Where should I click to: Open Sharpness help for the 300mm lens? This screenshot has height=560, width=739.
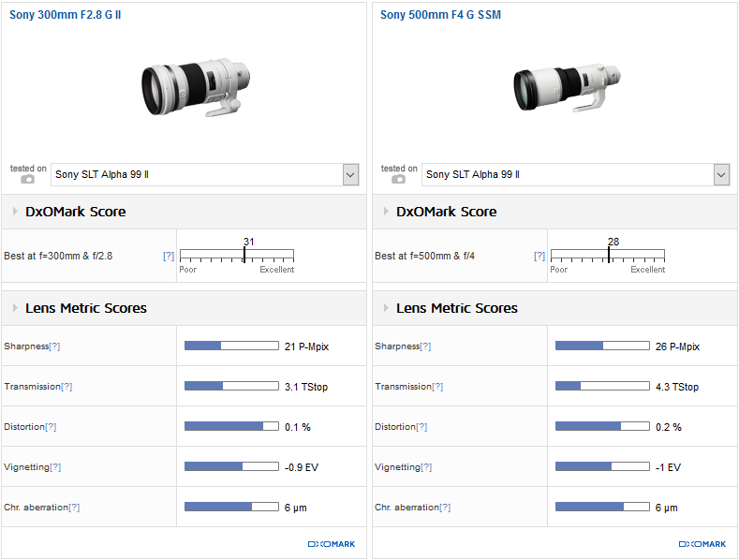(54, 346)
